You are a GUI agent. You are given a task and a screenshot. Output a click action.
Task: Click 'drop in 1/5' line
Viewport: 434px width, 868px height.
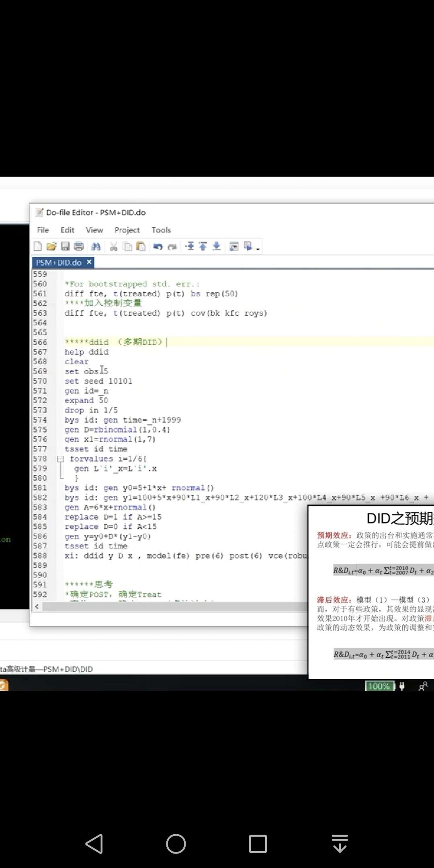91,410
